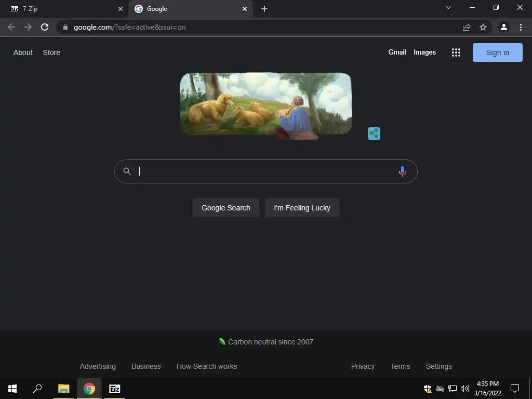532x399 pixels.
Task: Open the notification center
Action: (x=515, y=389)
